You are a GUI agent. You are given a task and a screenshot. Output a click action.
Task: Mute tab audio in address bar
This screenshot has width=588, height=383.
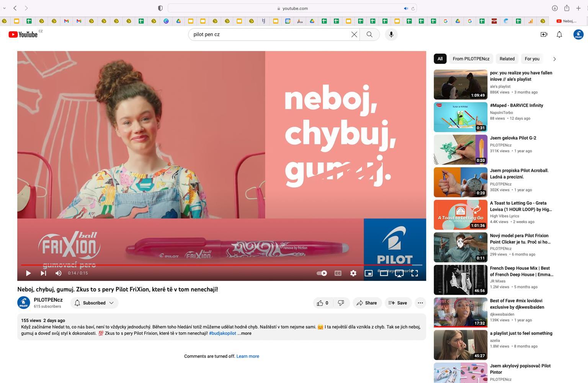406,8
